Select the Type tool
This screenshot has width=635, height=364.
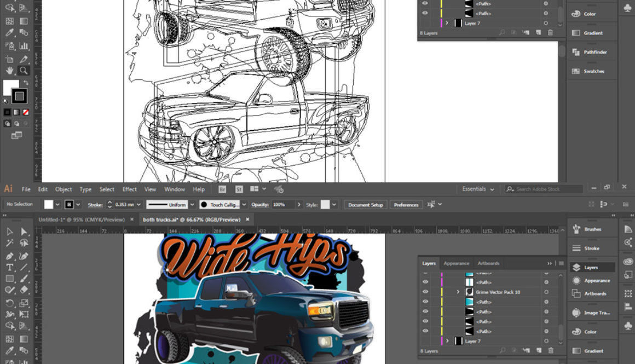pyautogui.click(x=9, y=268)
